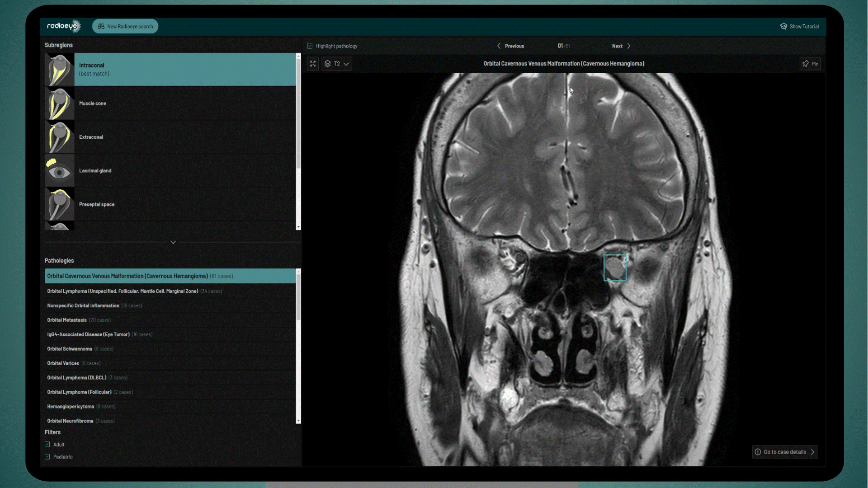Expand the subregions list with the chevron
The width and height of the screenshot is (868, 488).
[173, 242]
